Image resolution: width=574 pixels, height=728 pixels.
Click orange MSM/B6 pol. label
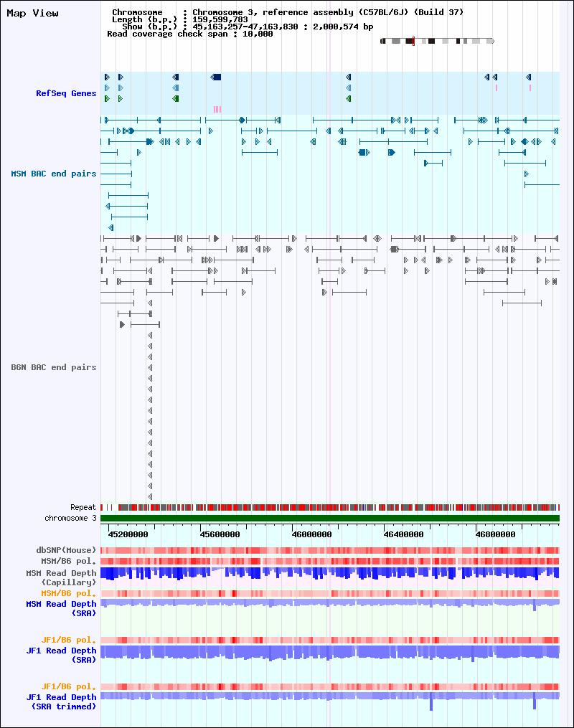coord(68,593)
